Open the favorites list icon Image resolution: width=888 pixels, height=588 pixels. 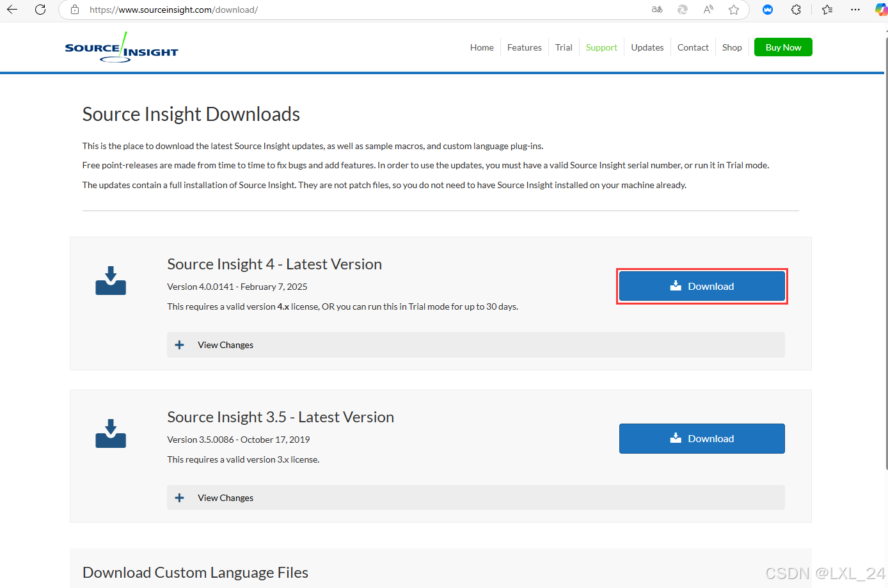tap(827, 10)
